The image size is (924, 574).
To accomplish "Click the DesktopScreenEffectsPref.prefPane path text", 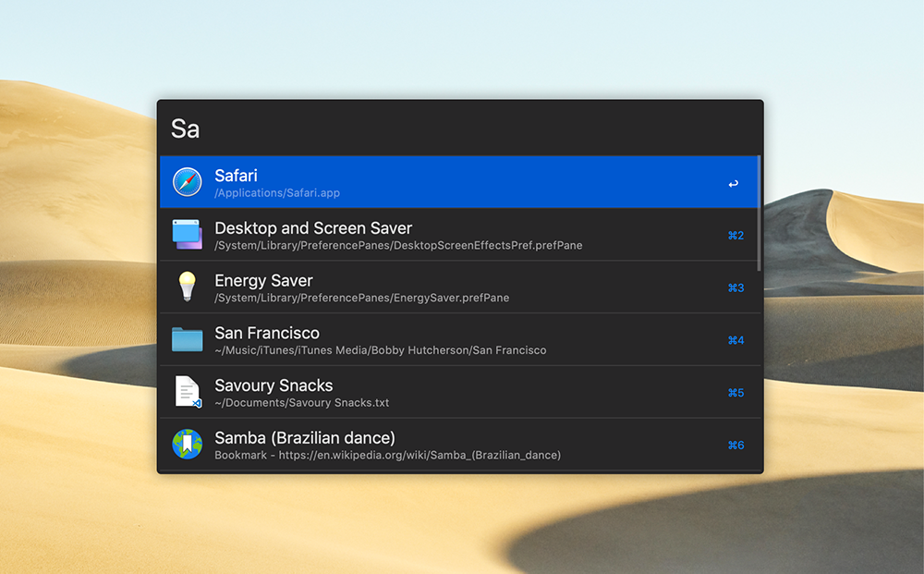I will coord(398,246).
